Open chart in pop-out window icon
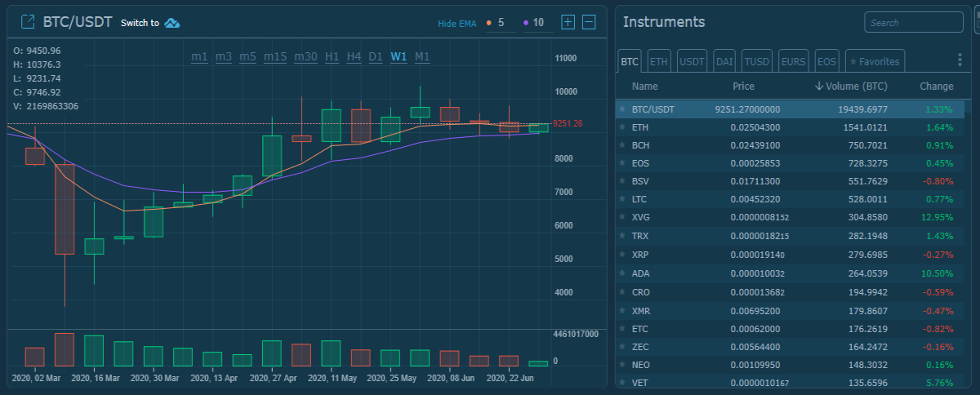The height and width of the screenshot is (395, 980). 28,22
